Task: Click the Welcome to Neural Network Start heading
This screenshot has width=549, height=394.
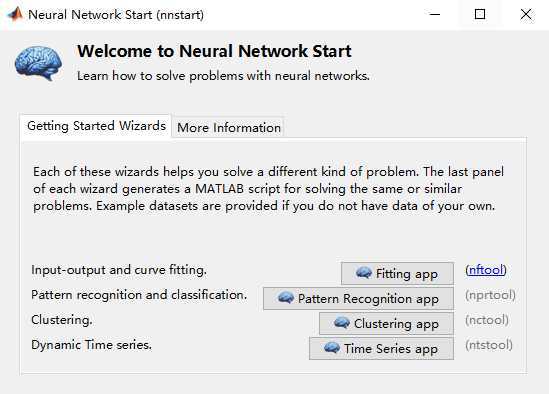Action: tap(214, 51)
